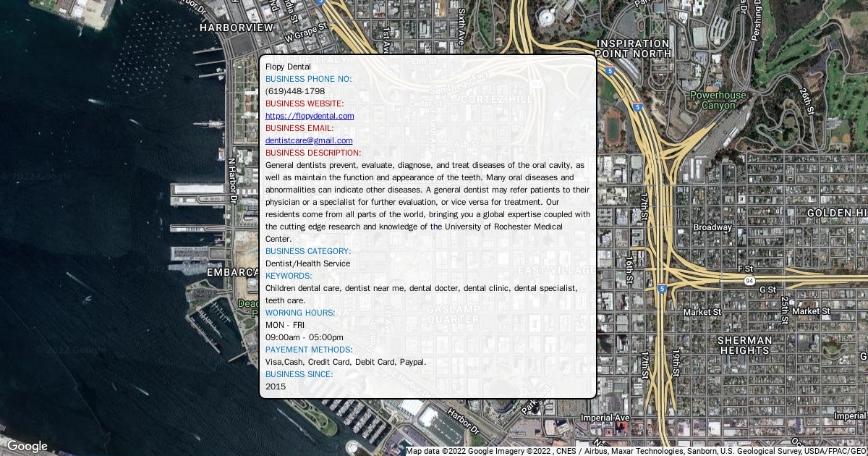
Task: Click the Working Hours heading in popup
Action: tap(300, 313)
